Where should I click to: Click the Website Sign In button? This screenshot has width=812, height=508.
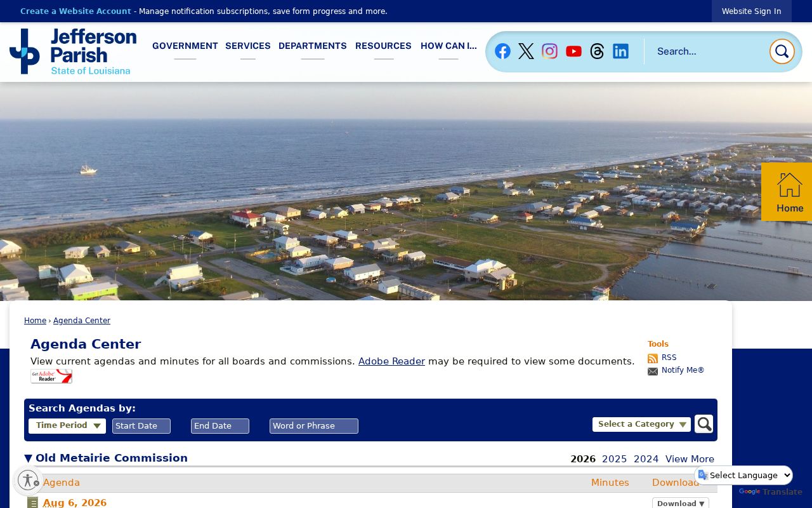[752, 11]
